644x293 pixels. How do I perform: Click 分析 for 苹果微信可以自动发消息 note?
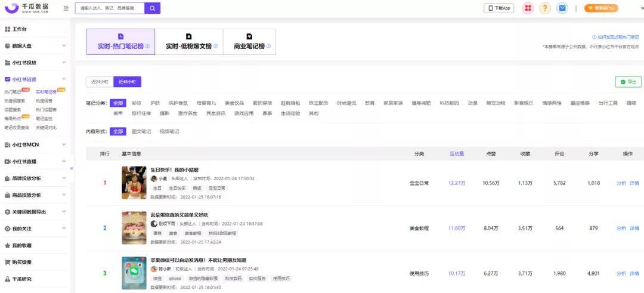click(x=621, y=273)
